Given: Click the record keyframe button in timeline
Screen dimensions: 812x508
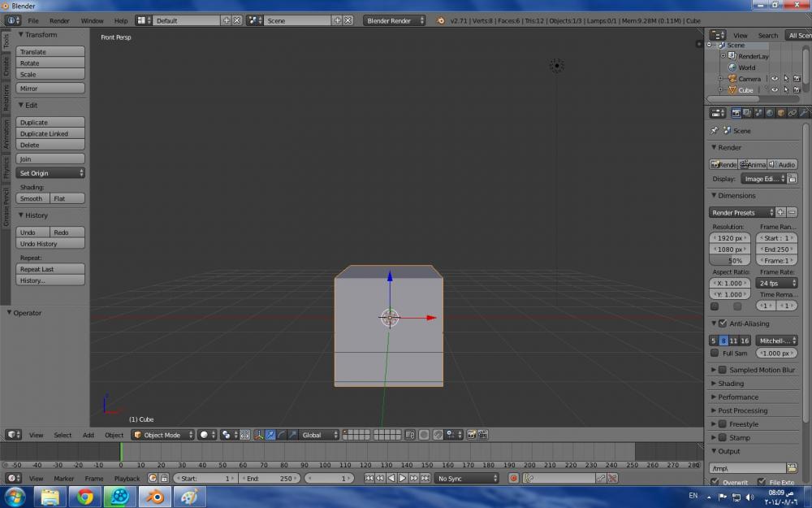Looking at the screenshot, I should pos(513,479).
